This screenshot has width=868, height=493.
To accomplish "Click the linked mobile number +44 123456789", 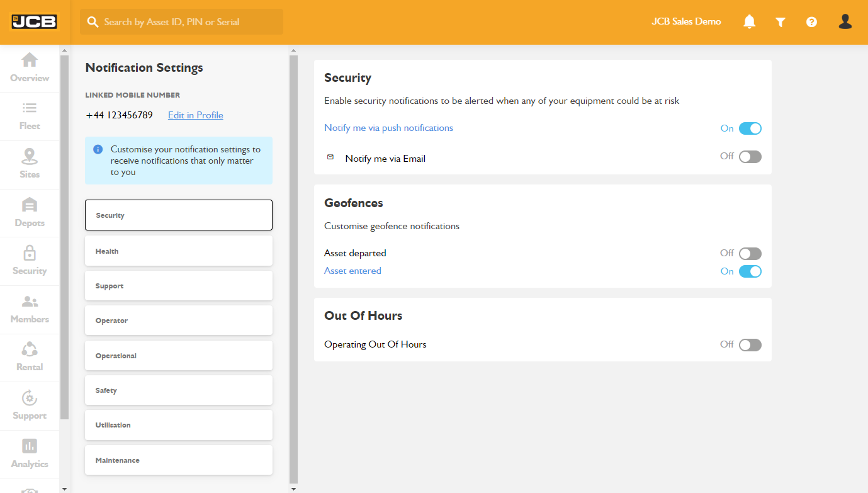I will [119, 115].
